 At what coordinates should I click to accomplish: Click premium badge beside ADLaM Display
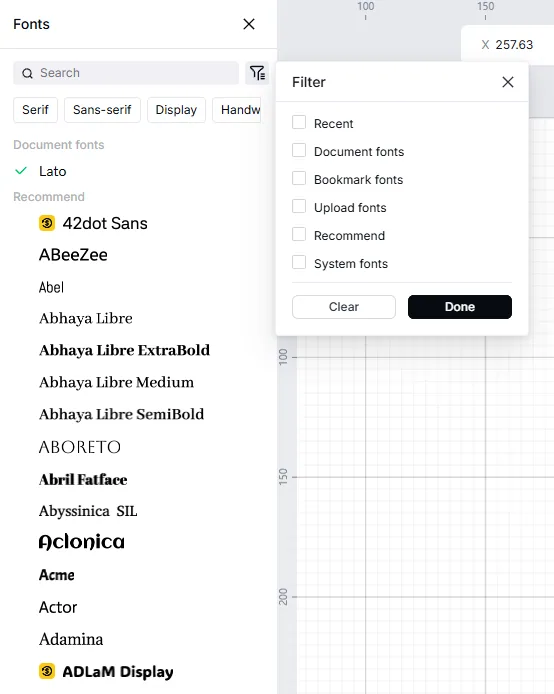(47, 671)
